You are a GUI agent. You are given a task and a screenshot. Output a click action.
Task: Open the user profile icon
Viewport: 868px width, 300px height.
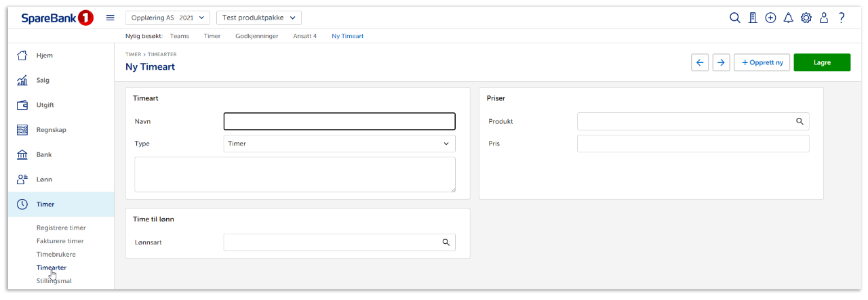(824, 18)
